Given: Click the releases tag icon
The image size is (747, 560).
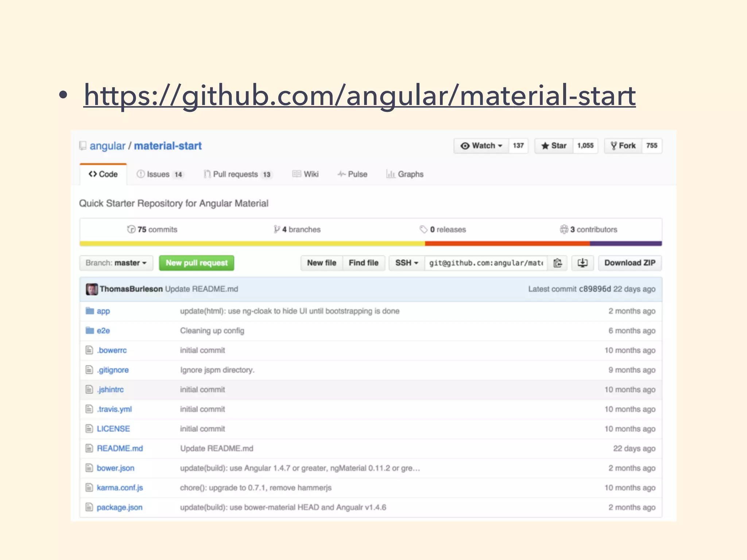Looking at the screenshot, I should click(423, 229).
